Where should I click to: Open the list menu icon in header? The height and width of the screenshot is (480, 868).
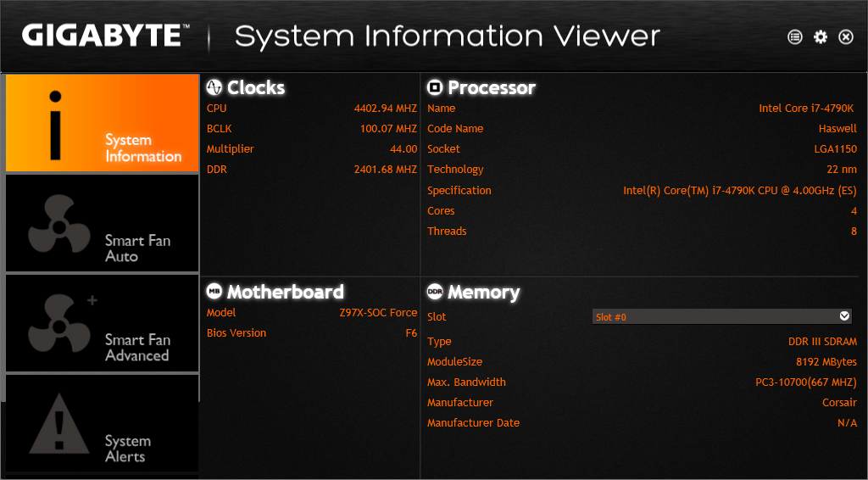click(x=795, y=37)
